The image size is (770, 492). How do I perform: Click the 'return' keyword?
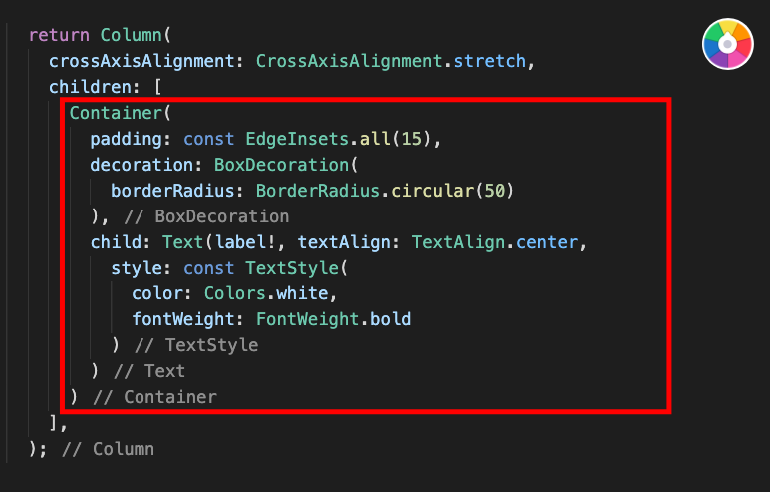[59, 35]
